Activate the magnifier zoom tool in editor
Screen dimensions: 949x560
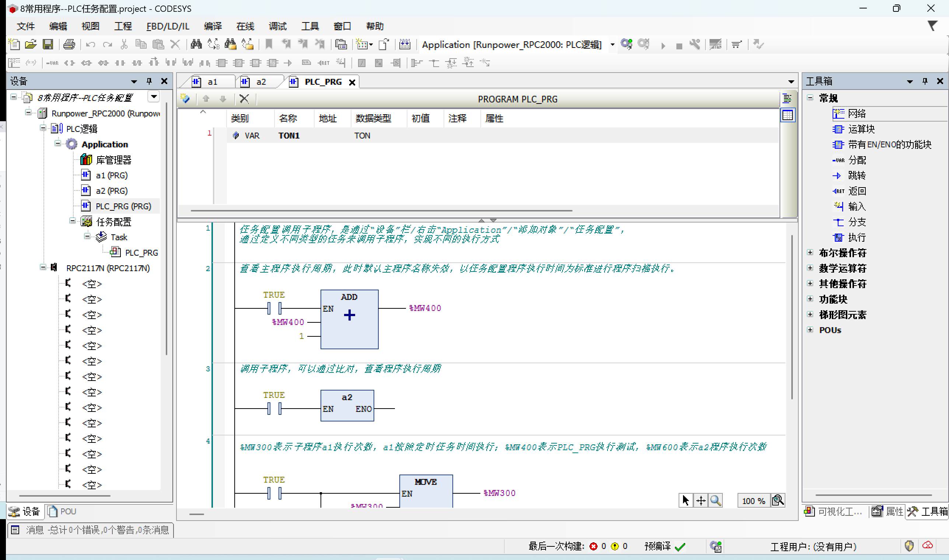pos(716,501)
